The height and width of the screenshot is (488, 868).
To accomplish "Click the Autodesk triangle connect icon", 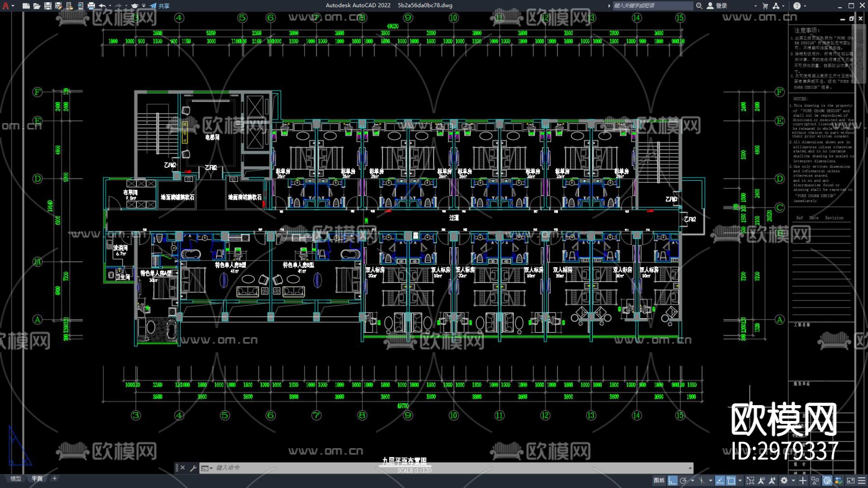I will 776,6.
